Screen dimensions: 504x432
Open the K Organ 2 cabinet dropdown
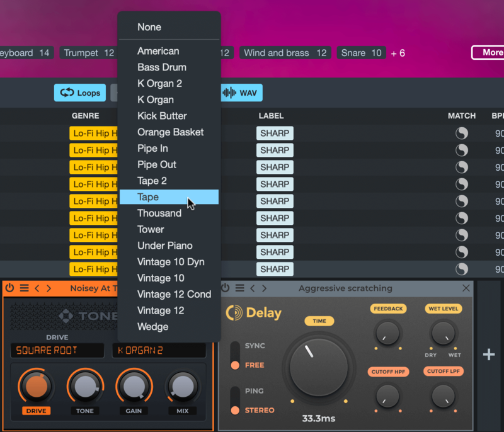(159, 351)
